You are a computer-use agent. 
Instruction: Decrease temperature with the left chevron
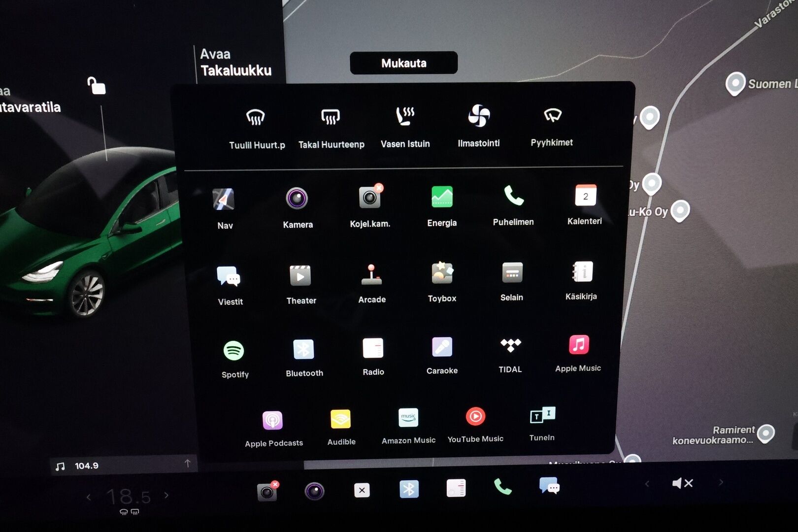coord(89,497)
